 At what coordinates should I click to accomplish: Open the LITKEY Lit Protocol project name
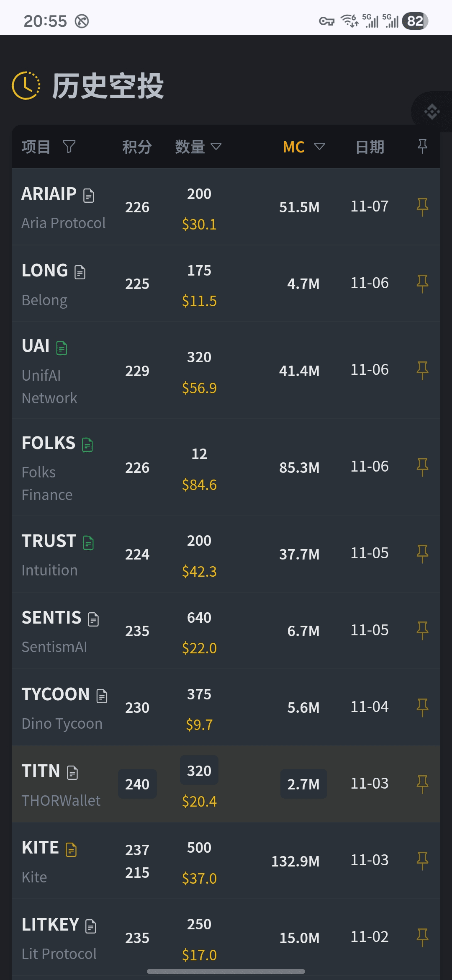(x=59, y=954)
